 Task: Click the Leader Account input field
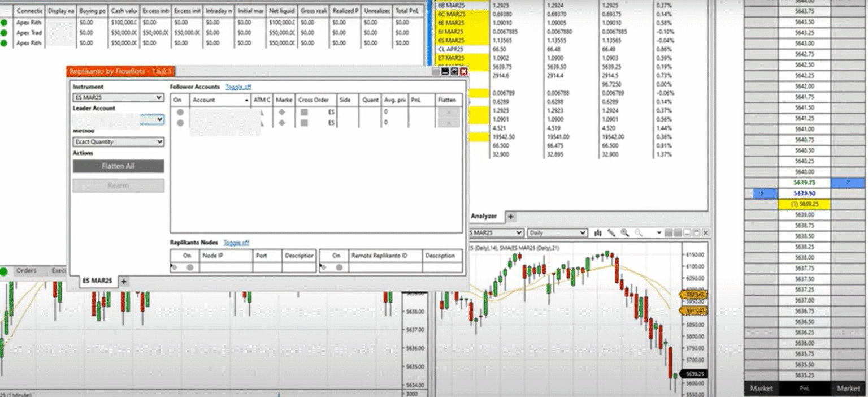(113, 119)
